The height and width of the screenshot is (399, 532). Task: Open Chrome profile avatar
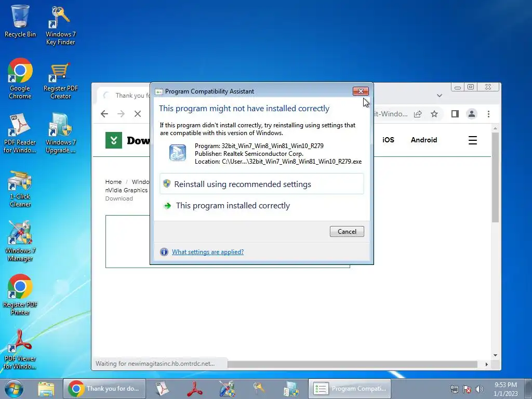[x=472, y=114]
